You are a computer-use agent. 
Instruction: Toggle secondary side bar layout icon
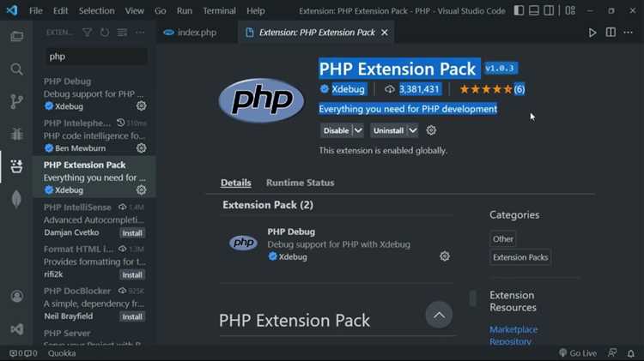(x=549, y=10)
